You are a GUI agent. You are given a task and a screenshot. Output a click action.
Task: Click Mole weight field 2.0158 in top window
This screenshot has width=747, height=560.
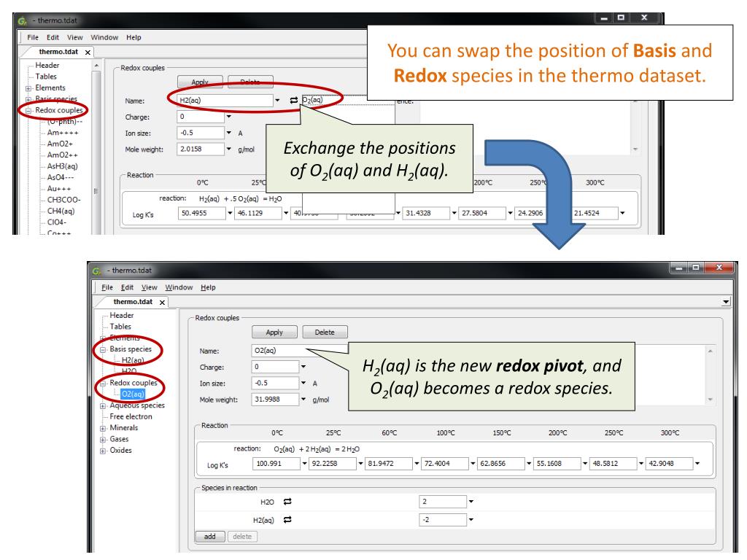201,149
